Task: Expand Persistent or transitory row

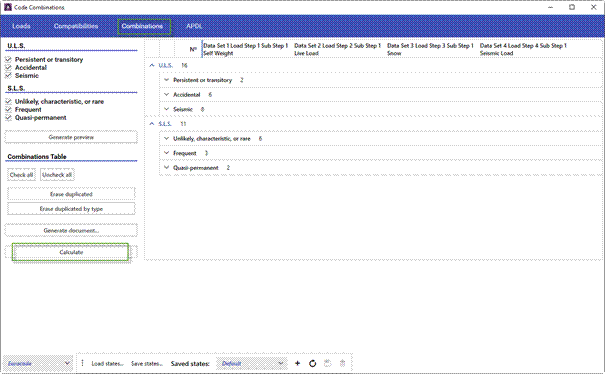Action: 167,80
